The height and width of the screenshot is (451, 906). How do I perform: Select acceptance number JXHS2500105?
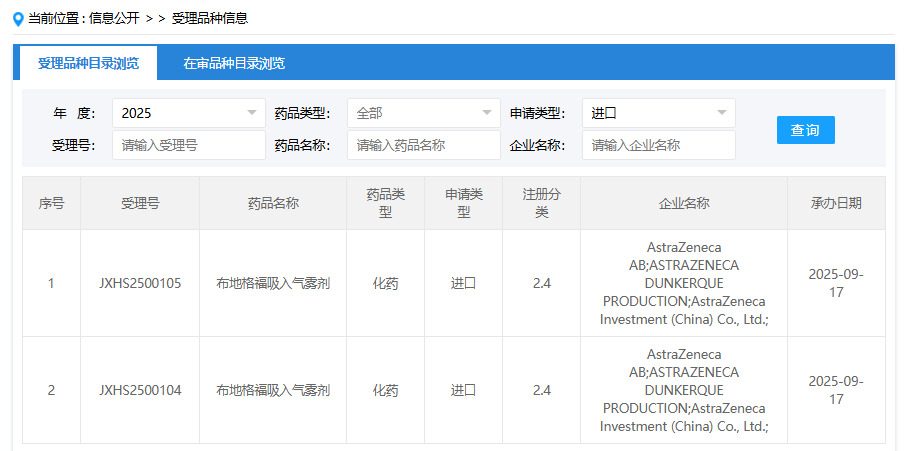pos(140,283)
